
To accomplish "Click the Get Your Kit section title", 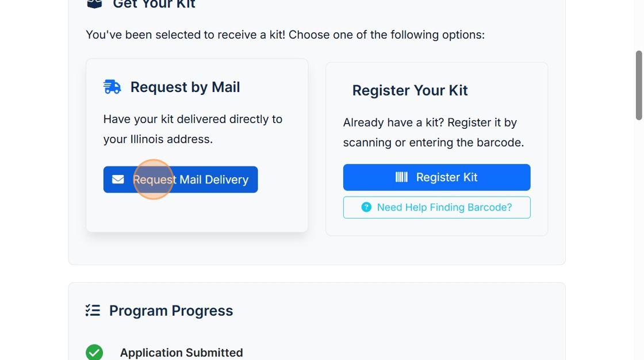I will coord(154,5).
